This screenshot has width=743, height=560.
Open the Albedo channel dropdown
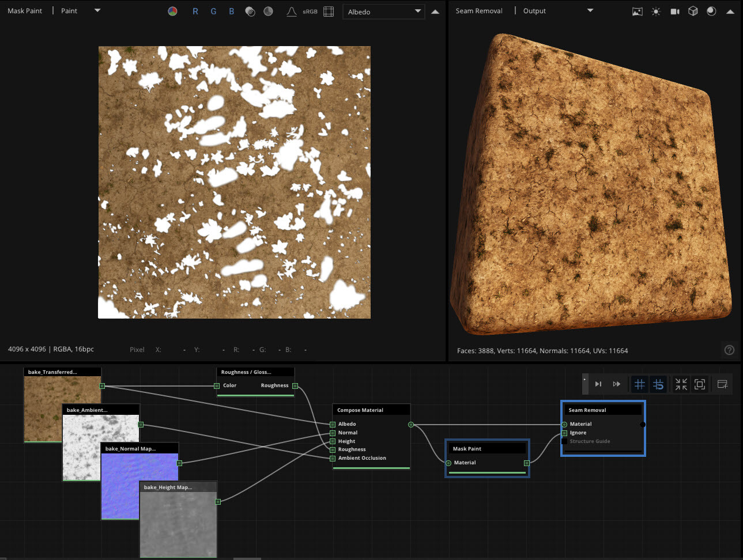click(x=383, y=12)
